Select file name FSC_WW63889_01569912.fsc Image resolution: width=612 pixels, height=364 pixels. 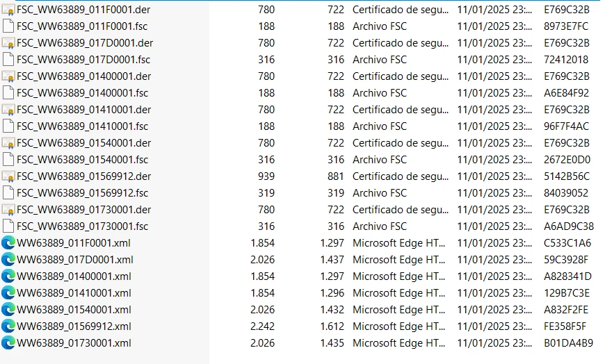pyautogui.click(x=82, y=193)
